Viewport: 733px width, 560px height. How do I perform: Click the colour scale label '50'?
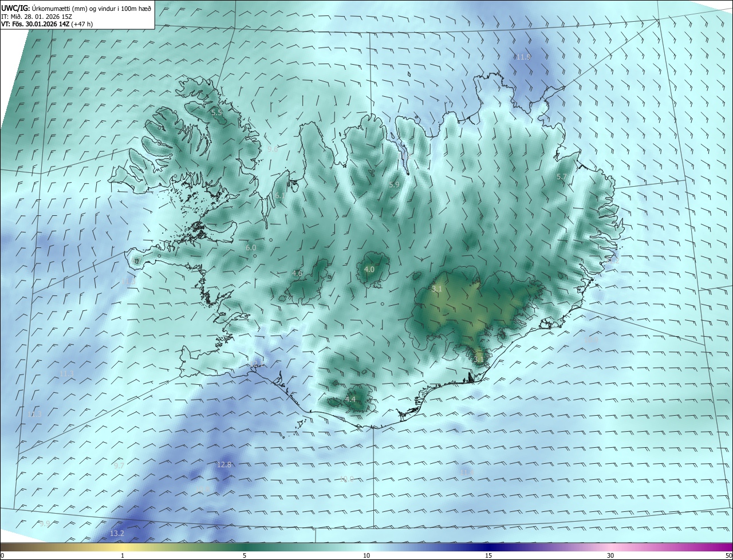tap(728, 555)
